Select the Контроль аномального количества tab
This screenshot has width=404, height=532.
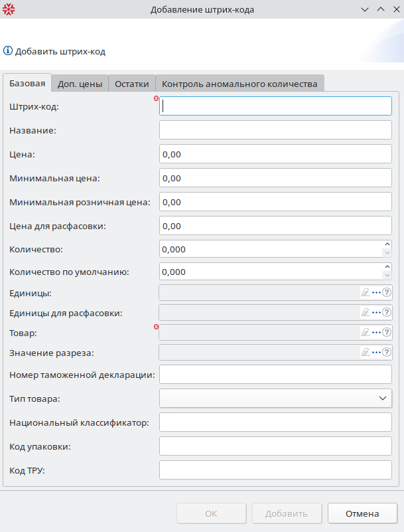point(239,84)
